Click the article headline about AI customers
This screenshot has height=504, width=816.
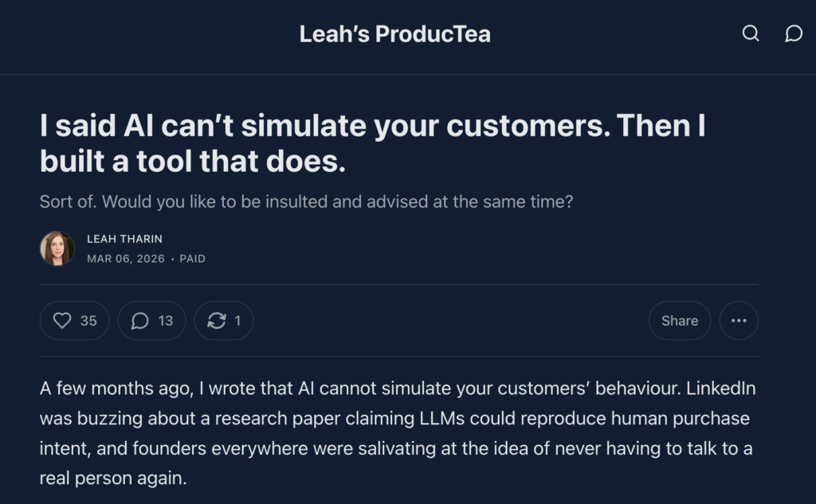tap(372, 143)
